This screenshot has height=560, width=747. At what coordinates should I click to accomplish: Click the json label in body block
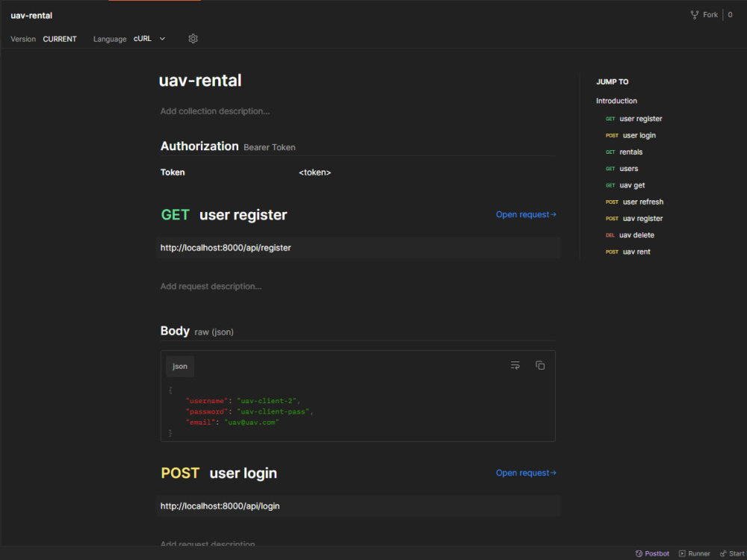[x=180, y=366]
